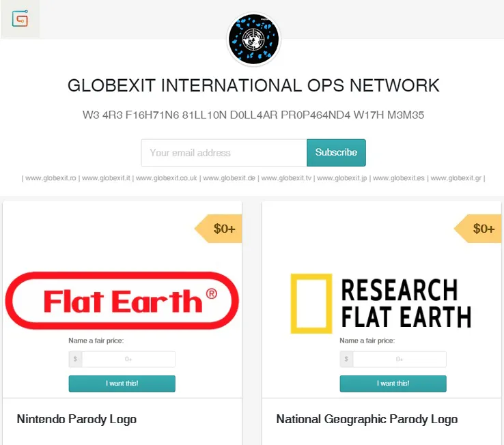Image resolution: width=504 pixels, height=445 pixels.
Task: Click the www.globexit.ro text
Action: pos(51,178)
